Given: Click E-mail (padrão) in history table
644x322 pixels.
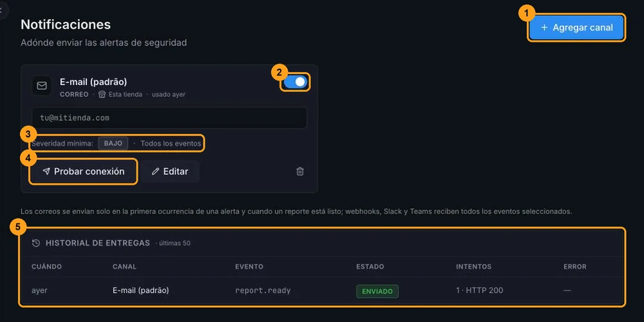Looking at the screenshot, I should tap(141, 290).
